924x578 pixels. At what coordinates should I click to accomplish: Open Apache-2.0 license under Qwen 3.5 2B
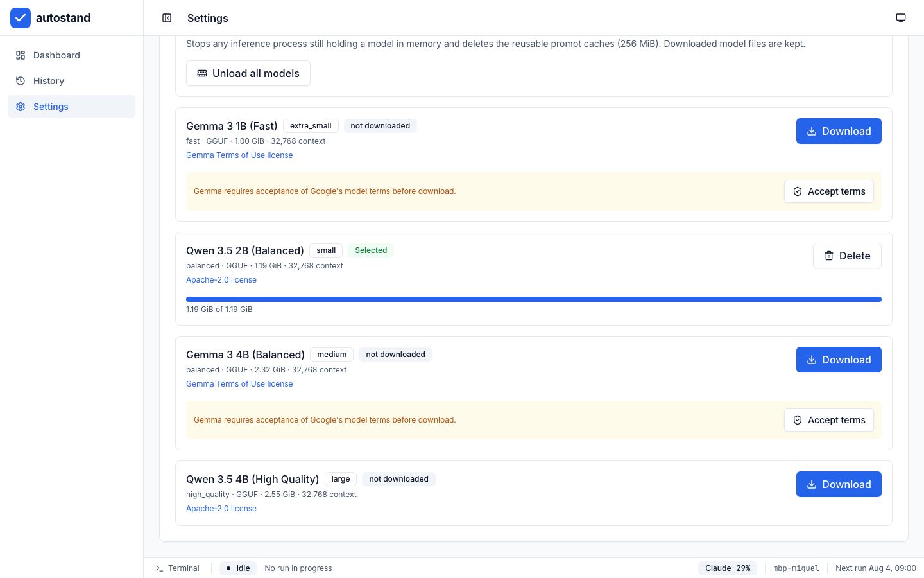pyautogui.click(x=221, y=280)
